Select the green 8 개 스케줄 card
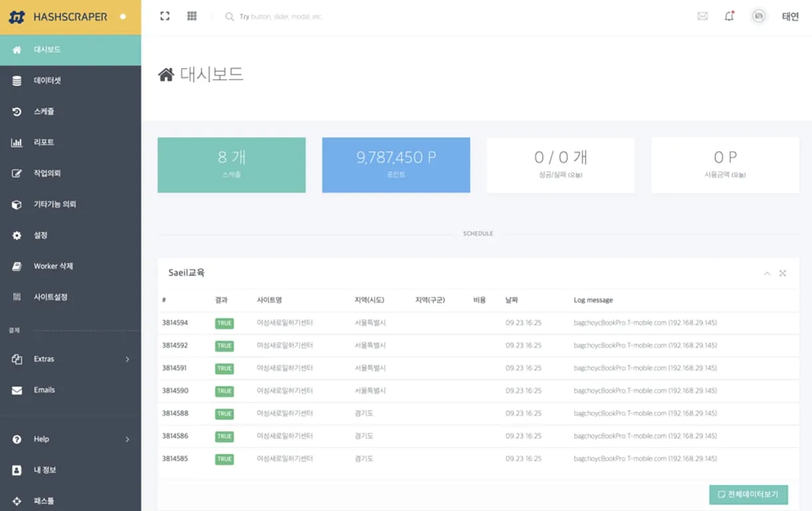The image size is (812, 511). click(x=232, y=165)
